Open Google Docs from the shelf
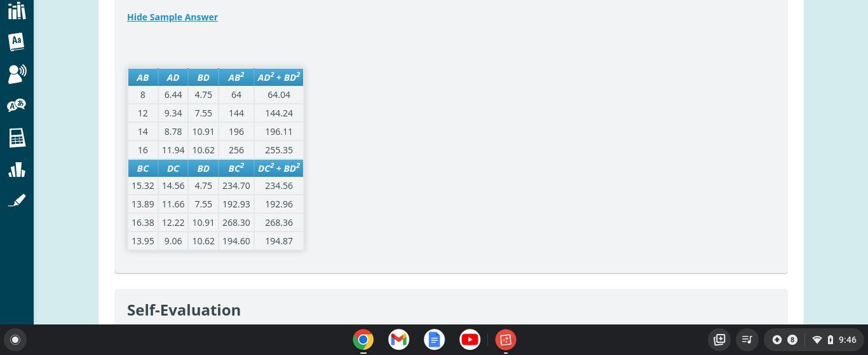Screen dimensions: 868x355 click(435, 340)
